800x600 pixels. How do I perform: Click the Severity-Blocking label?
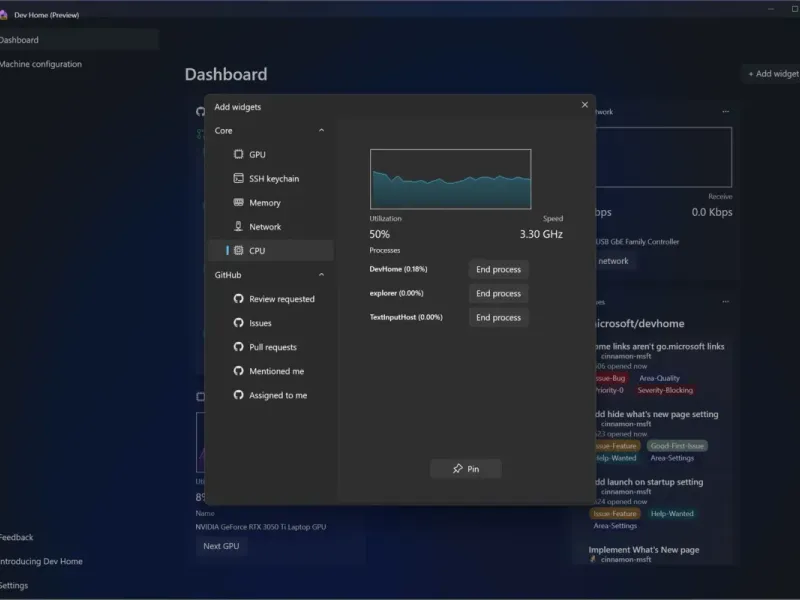(x=665, y=390)
